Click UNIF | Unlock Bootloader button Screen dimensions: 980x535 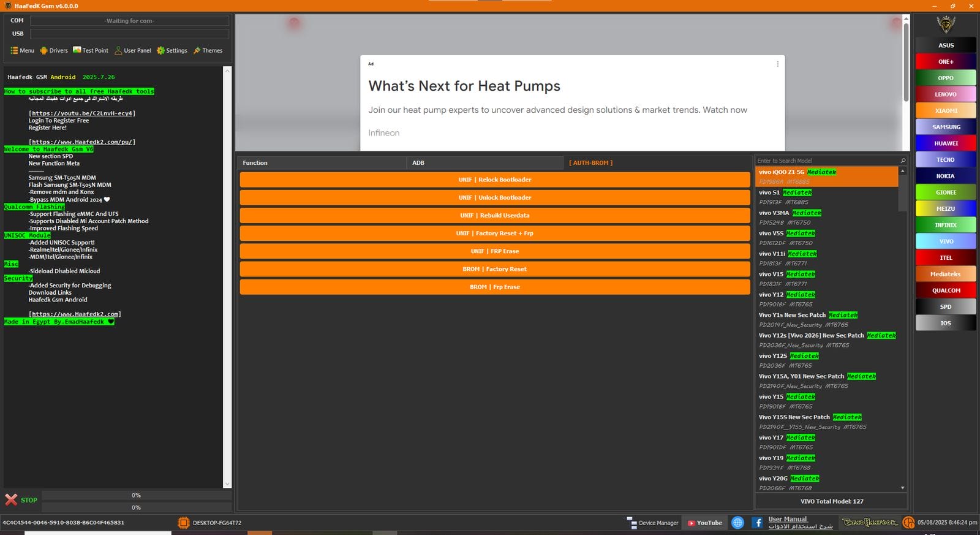point(494,198)
